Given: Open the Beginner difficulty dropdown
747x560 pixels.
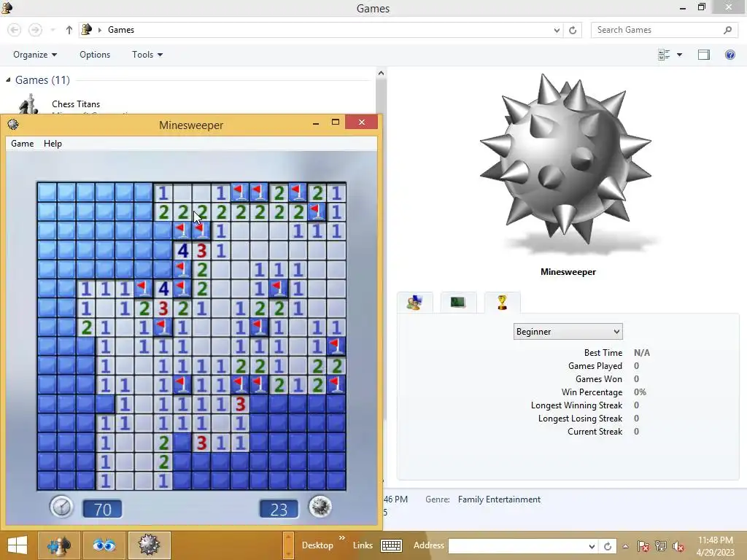Looking at the screenshot, I should point(568,332).
